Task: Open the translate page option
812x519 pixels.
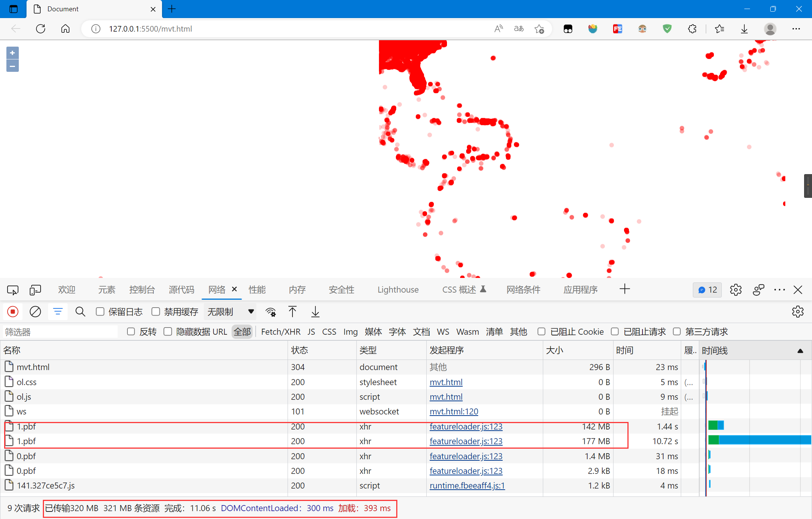Action: pyautogui.click(x=519, y=29)
